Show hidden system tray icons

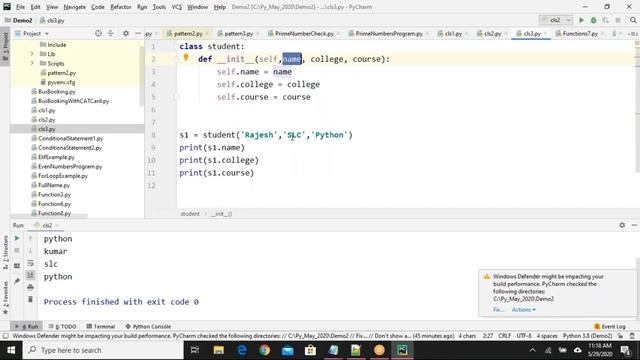pyautogui.click(x=532, y=350)
